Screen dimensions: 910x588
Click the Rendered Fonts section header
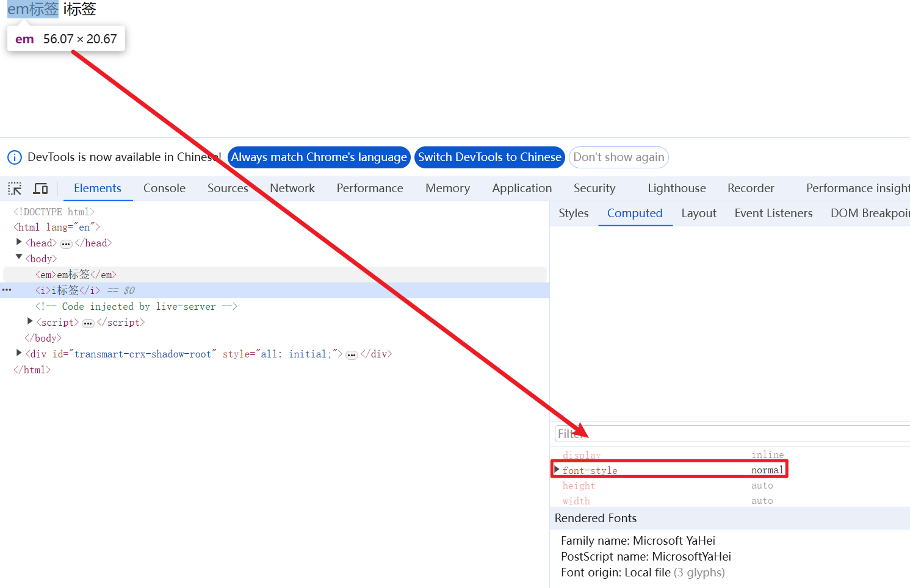pos(730,518)
